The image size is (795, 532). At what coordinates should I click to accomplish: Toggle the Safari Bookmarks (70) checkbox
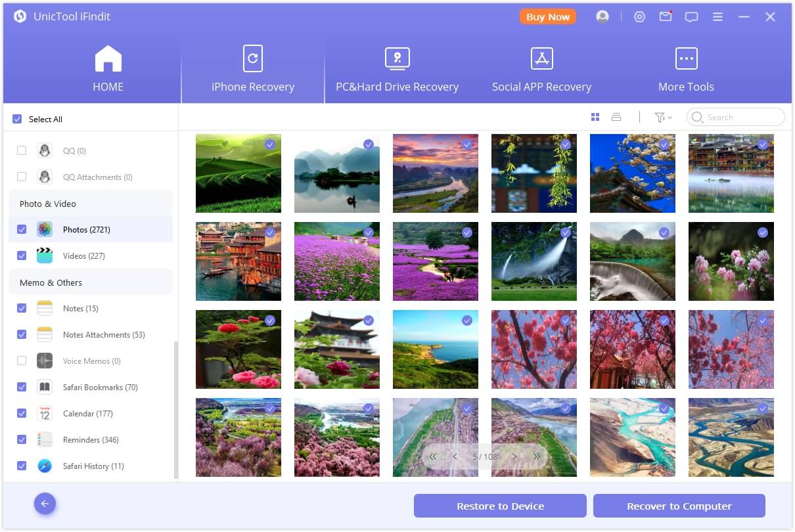click(22, 387)
